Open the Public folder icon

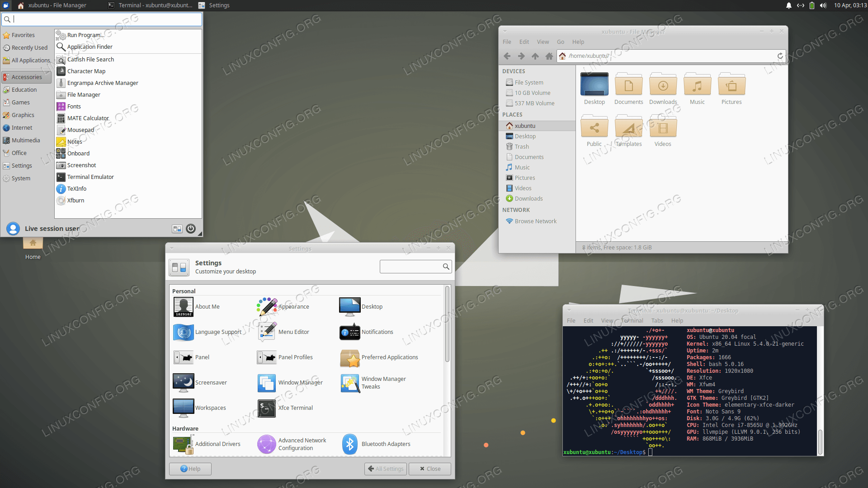[x=594, y=126]
